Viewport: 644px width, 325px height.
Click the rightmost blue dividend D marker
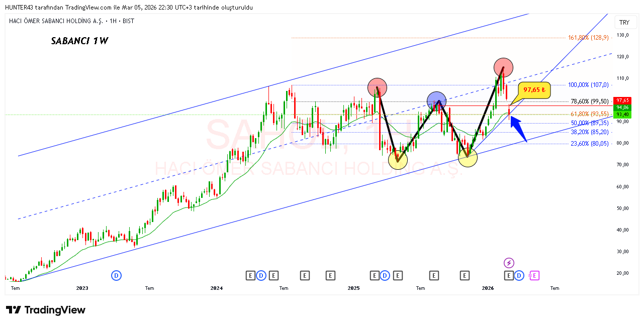click(x=519, y=275)
